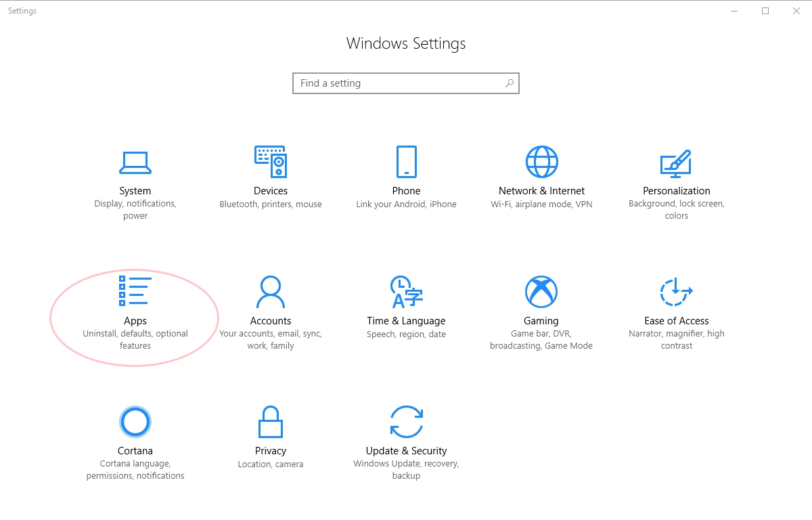Image resolution: width=812 pixels, height=520 pixels.
Task: Click the Wi-Fi, airplane mode, VPN subtitle
Action: (541, 204)
